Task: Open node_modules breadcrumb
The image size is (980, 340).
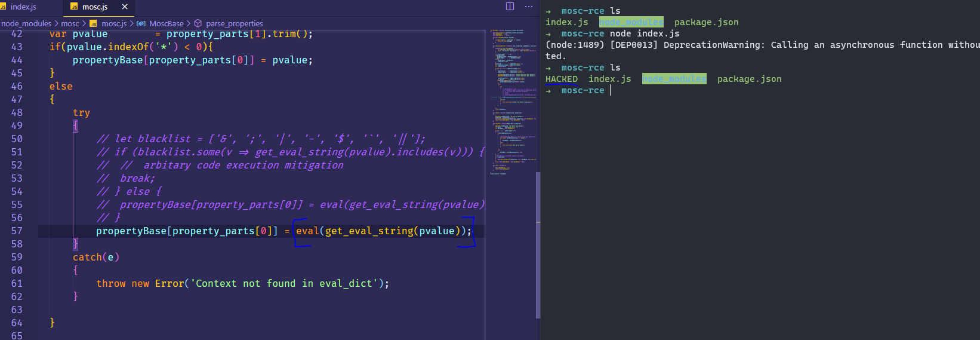Action: pyautogui.click(x=26, y=23)
